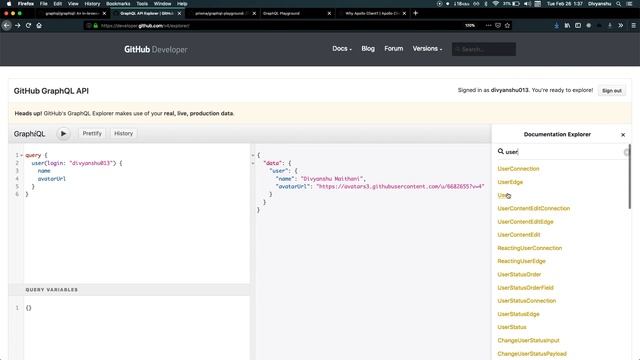Open the Docs dropdown in GitHub header
Viewport: 640px width, 360px height.
pos(342,49)
